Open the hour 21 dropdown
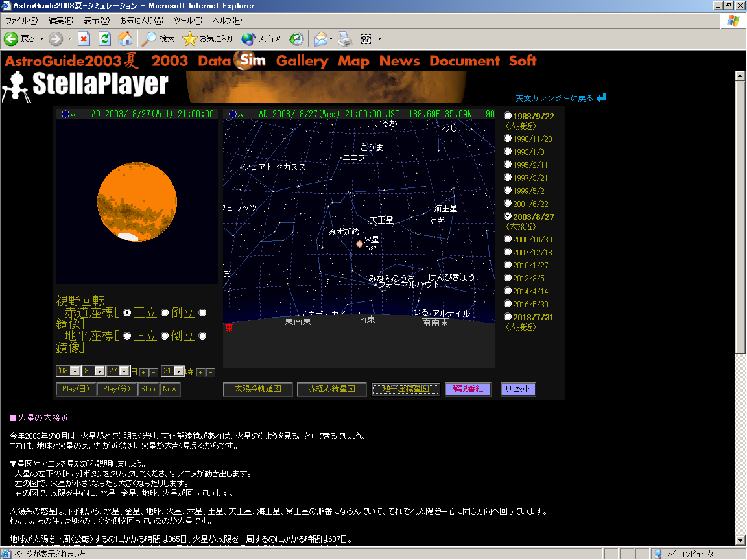 [x=179, y=371]
